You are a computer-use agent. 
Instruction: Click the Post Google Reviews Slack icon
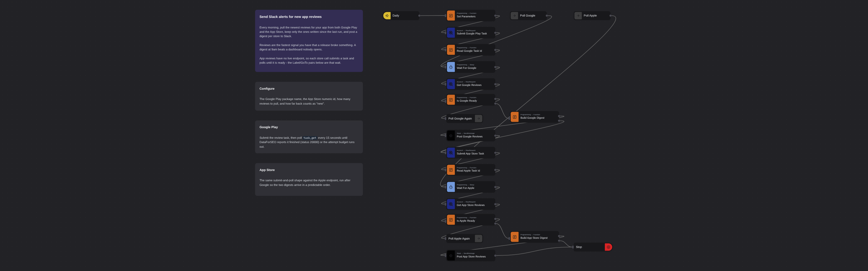pyautogui.click(x=451, y=136)
